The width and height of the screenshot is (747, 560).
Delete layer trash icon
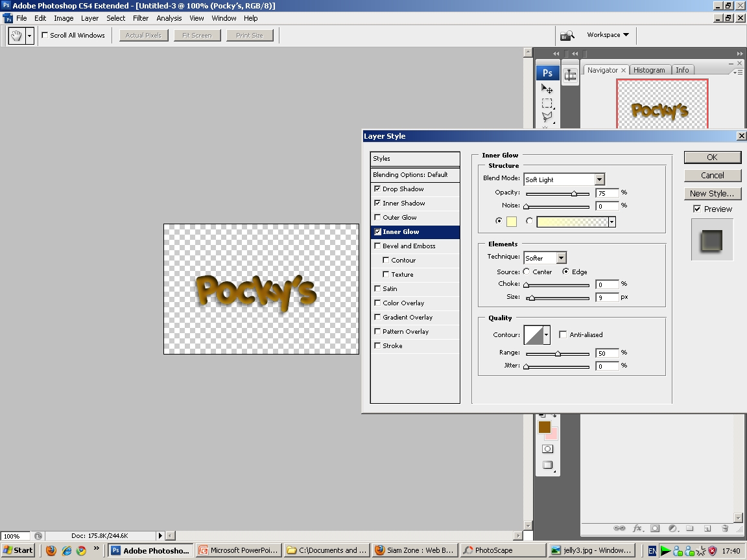pyautogui.click(x=725, y=528)
